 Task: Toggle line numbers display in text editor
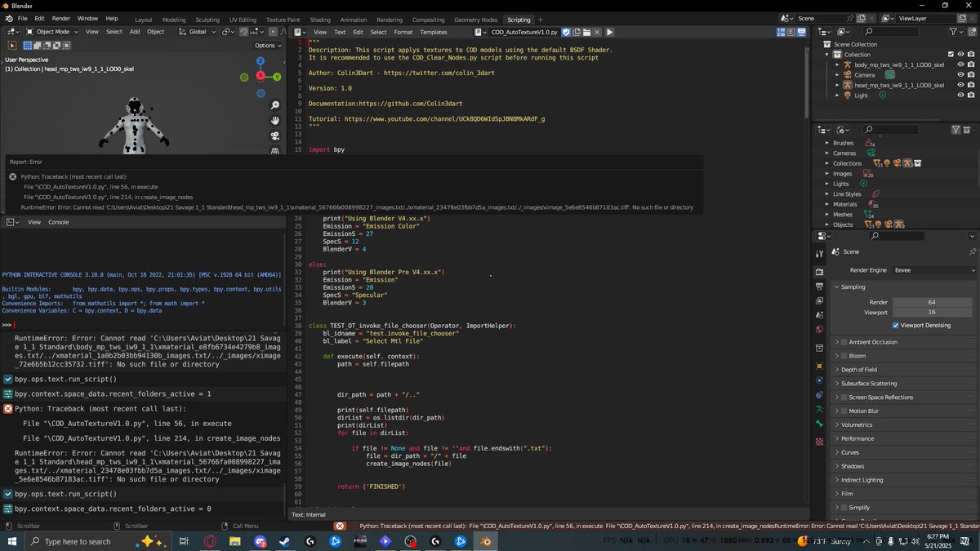coord(781,32)
